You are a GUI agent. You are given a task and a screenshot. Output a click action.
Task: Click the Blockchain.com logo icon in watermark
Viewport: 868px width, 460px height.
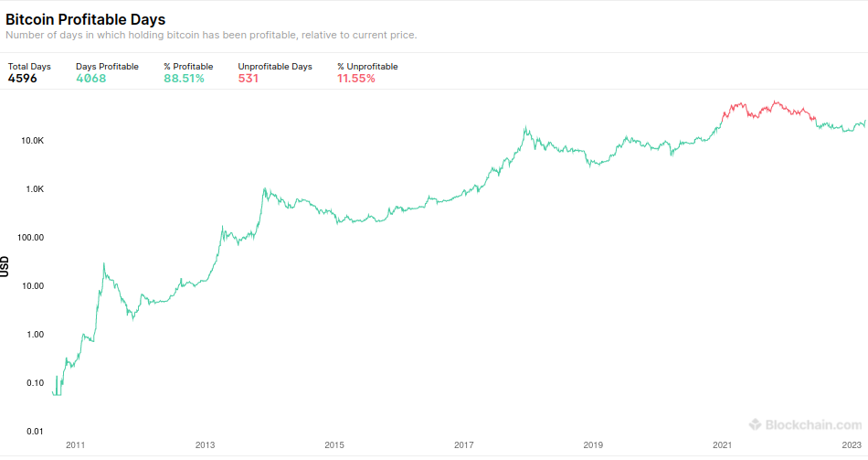755,424
